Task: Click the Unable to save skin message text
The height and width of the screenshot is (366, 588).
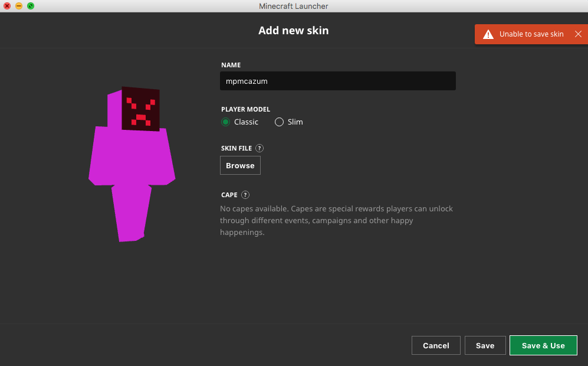Action: tap(531, 34)
